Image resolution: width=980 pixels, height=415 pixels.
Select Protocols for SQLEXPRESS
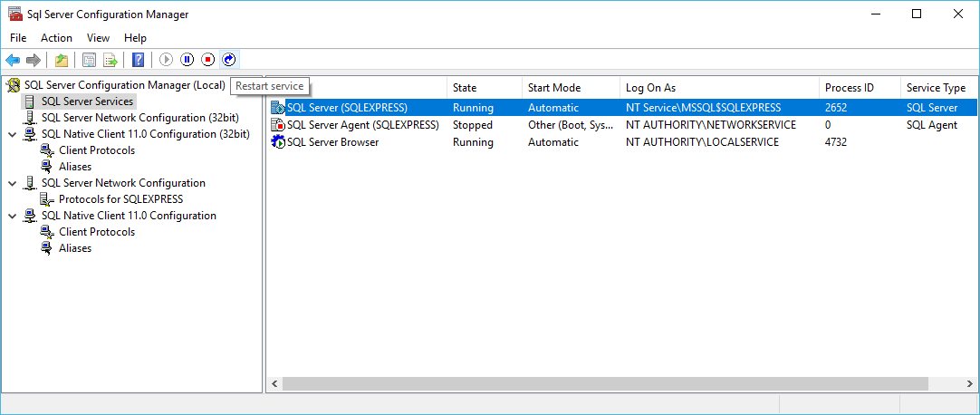point(120,199)
